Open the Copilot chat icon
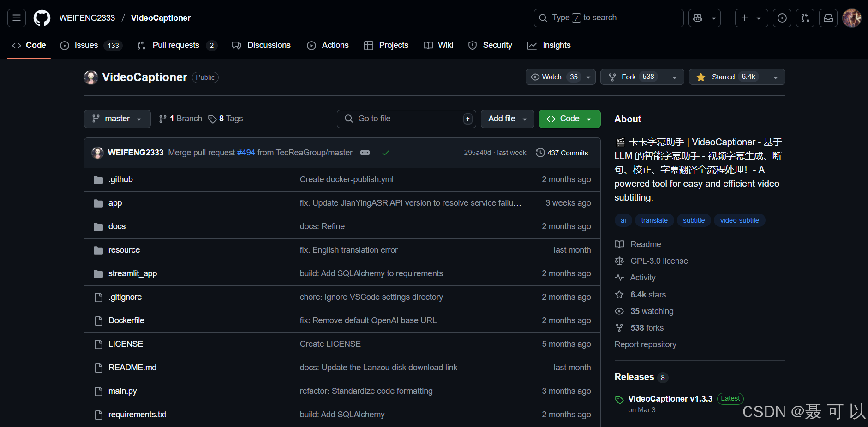 [x=698, y=18]
